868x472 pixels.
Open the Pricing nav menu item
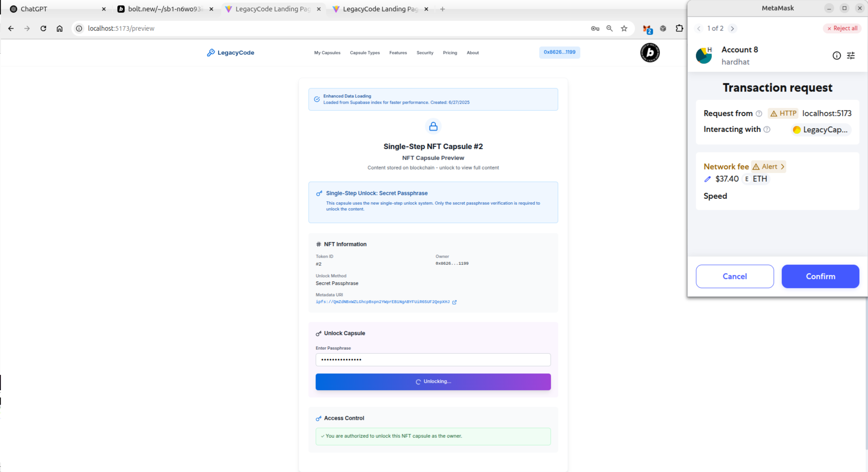pos(450,53)
